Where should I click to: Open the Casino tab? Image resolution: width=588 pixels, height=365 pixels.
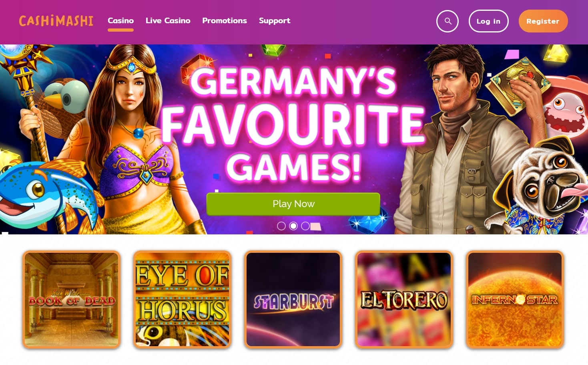(x=120, y=21)
